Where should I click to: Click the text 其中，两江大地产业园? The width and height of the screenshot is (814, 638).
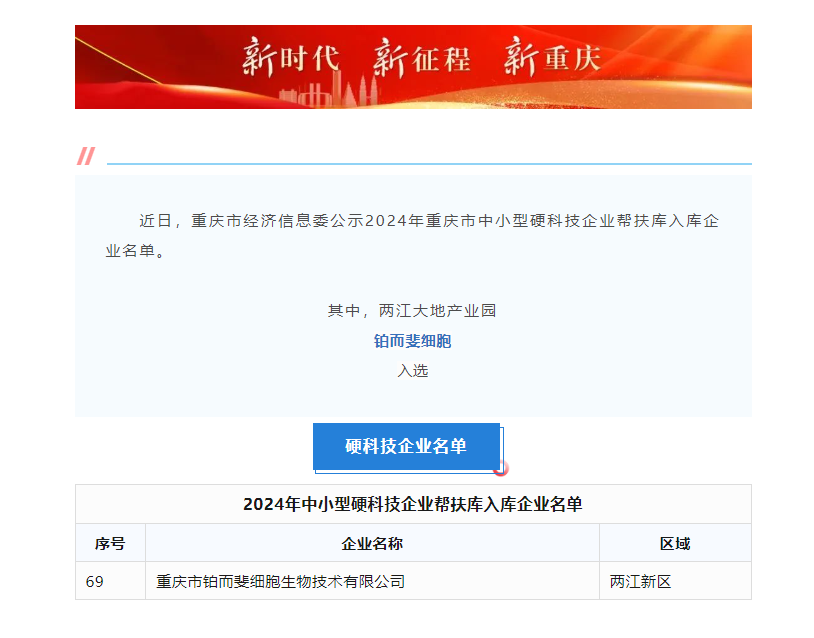pyautogui.click(x=412, y=310)
